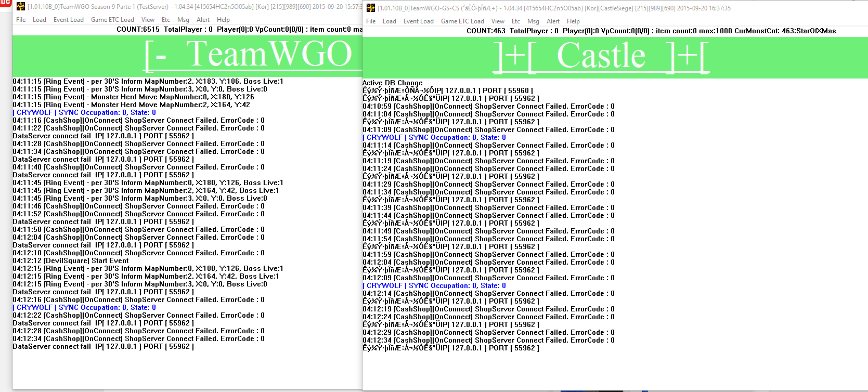Open Msg menu in CastleSiege window
868x392 pixels.
(533, 21)
